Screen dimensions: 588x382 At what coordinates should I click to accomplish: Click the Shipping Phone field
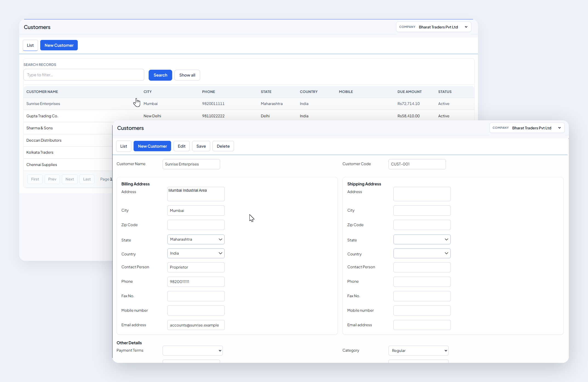pos(422,282)
